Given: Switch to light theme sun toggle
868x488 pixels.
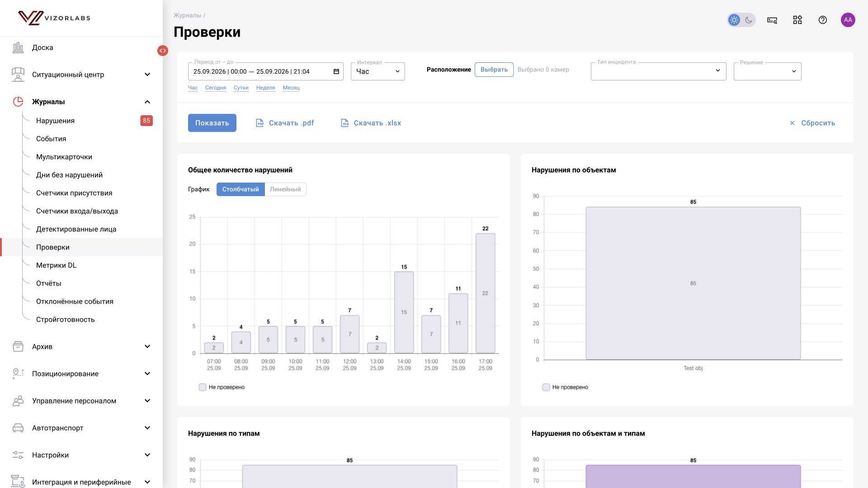Looking at the screenshot, I should pyautogui.click(x=734, y=20).
